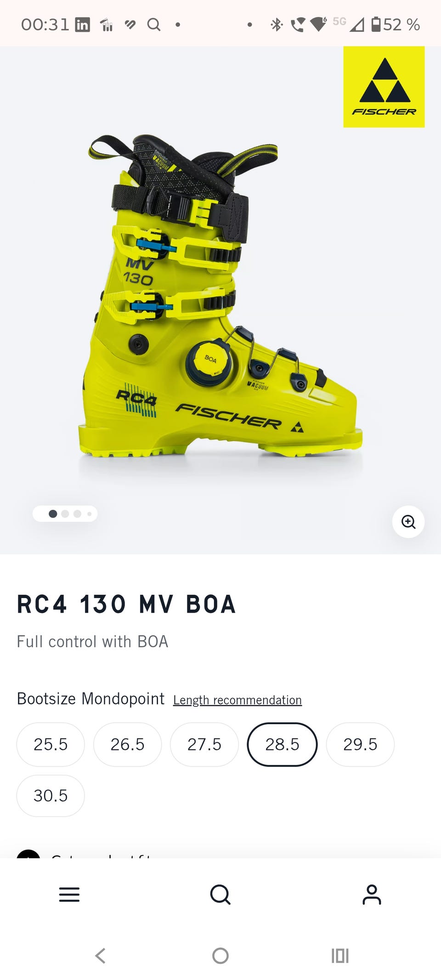441x980 pixels.
Task: Tap the image carousel pagination dots
Action: coord(65,514)
